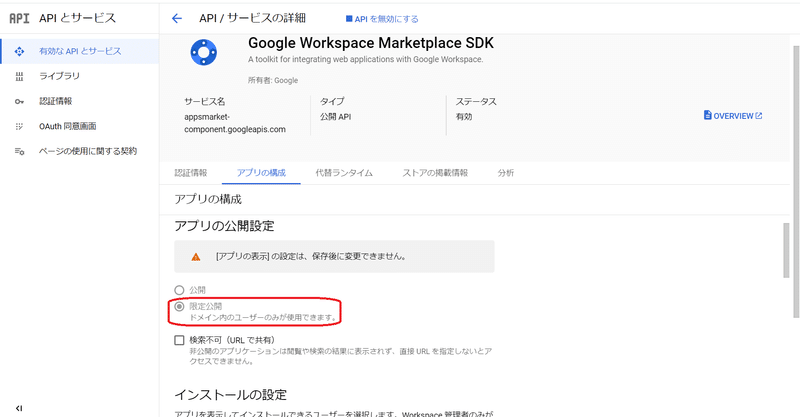Click the 公開 API type value
800x417 pixels.
click(336, 117)
